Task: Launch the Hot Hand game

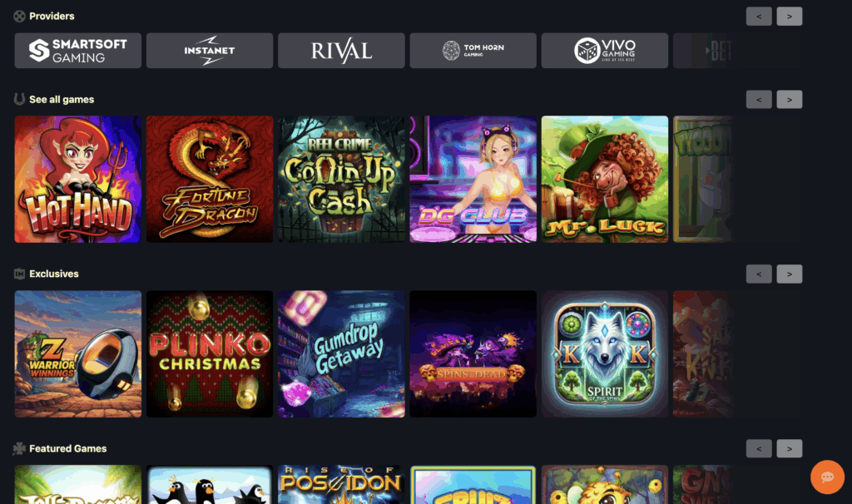Action: coord(77,179)
